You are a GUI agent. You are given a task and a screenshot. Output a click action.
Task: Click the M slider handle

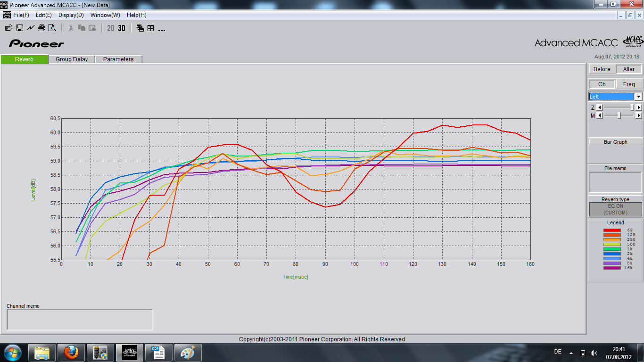click(619, 115)
